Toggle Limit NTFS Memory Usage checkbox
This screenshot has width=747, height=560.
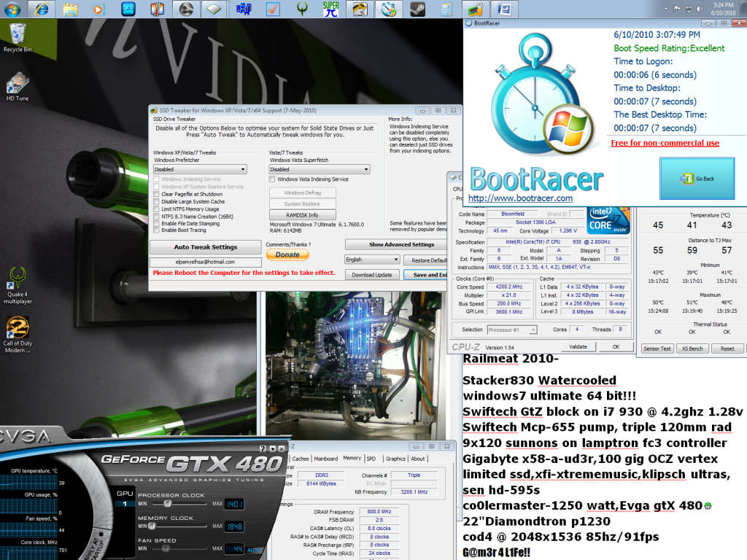(x=156, y=209)
